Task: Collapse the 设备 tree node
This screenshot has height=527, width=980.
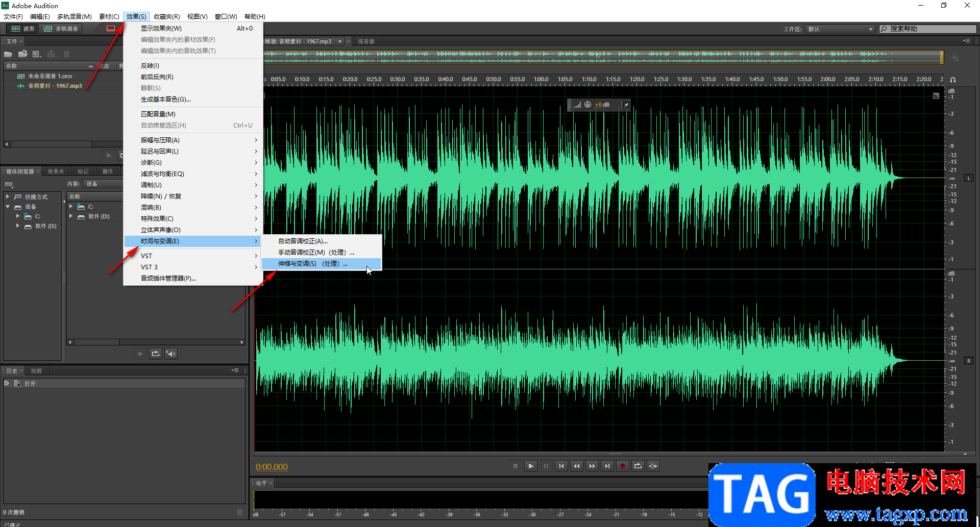Action: coord(8,207)
